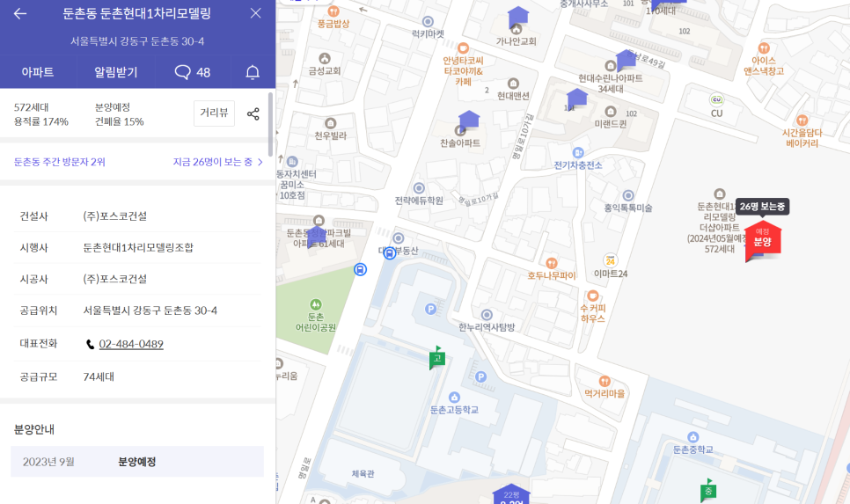Click the bus stop icon by 어린이공원

[x=360, y=269]
